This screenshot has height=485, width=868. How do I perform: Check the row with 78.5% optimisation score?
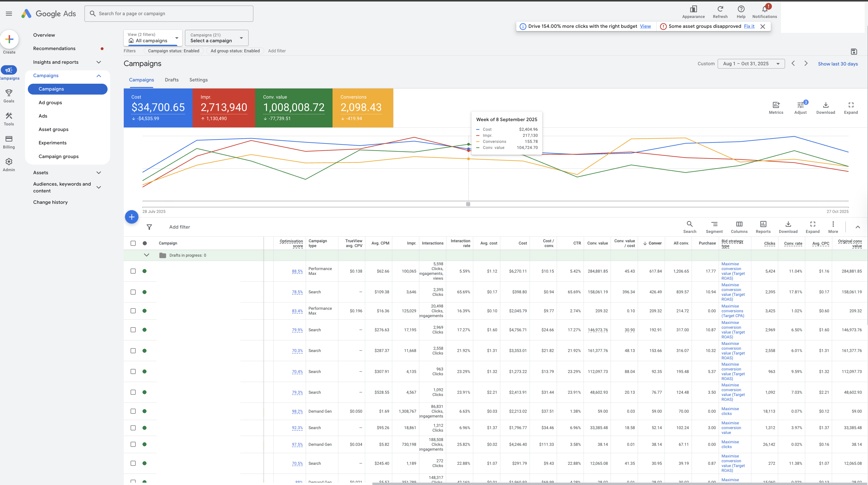click(133, 292)
